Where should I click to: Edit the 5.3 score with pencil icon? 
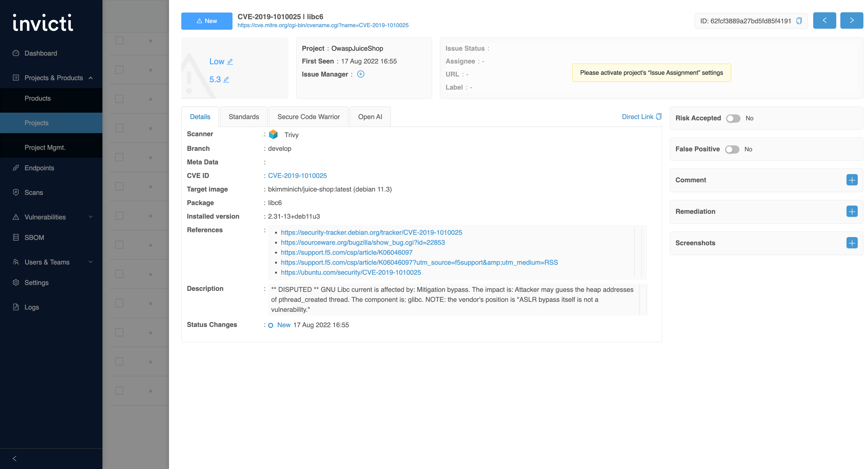(x=226, y=80)
